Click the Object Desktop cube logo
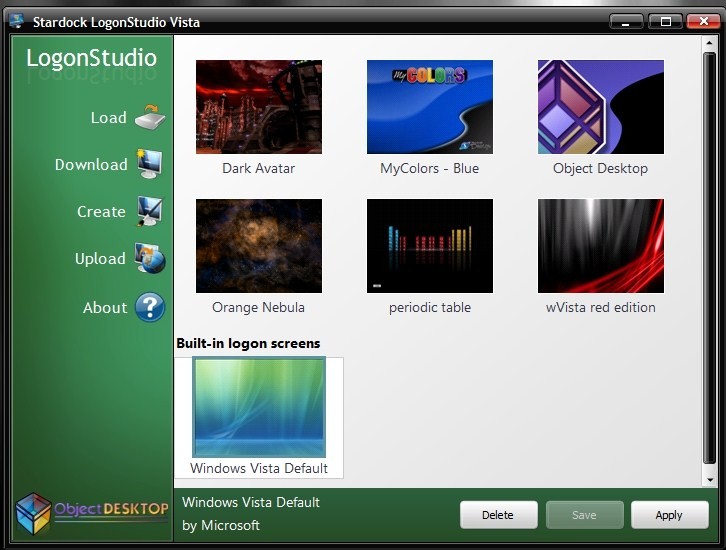Viewport: 726px width, 550px height. pos(33,513)
